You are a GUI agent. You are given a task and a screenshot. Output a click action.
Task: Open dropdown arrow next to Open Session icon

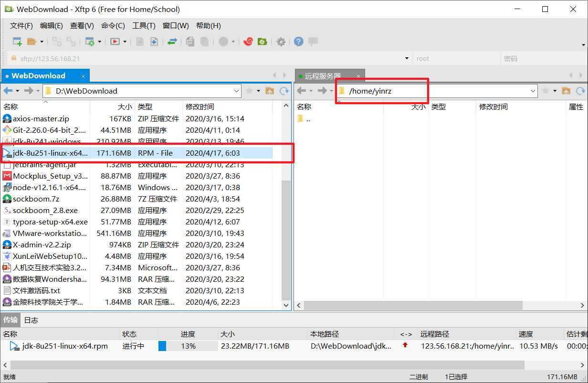click(42, 42)
